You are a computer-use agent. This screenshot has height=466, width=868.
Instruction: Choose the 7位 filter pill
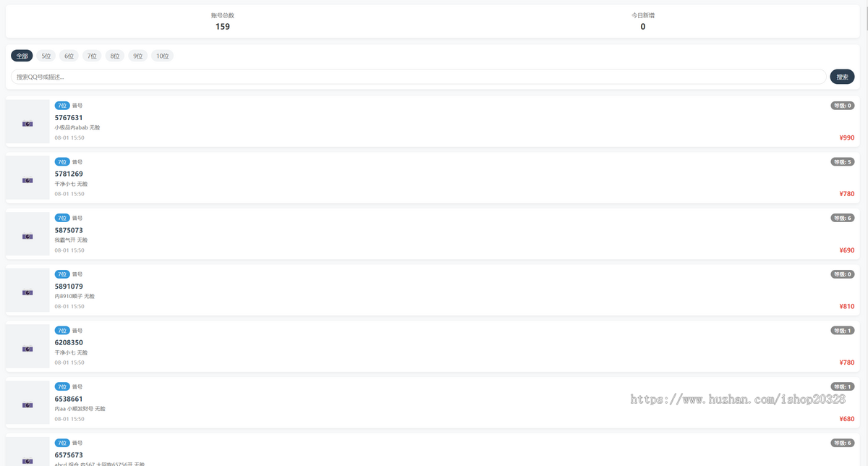(x=92, y=56)
